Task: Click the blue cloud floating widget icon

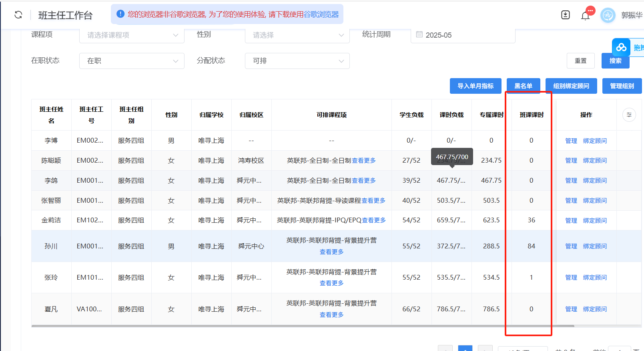Action: [x=621, y=48]
